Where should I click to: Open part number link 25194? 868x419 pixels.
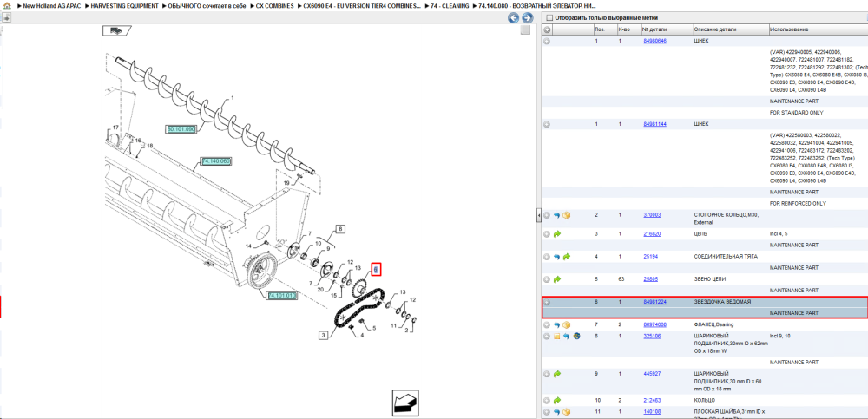pyautogui.click(x=650, y=257)
